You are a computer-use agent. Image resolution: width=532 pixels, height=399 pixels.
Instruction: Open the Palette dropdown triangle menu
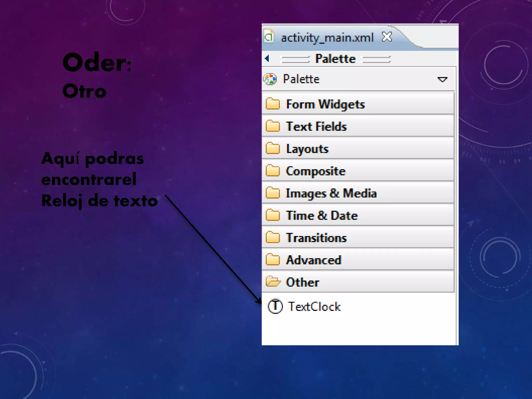[x=442, y=79]
